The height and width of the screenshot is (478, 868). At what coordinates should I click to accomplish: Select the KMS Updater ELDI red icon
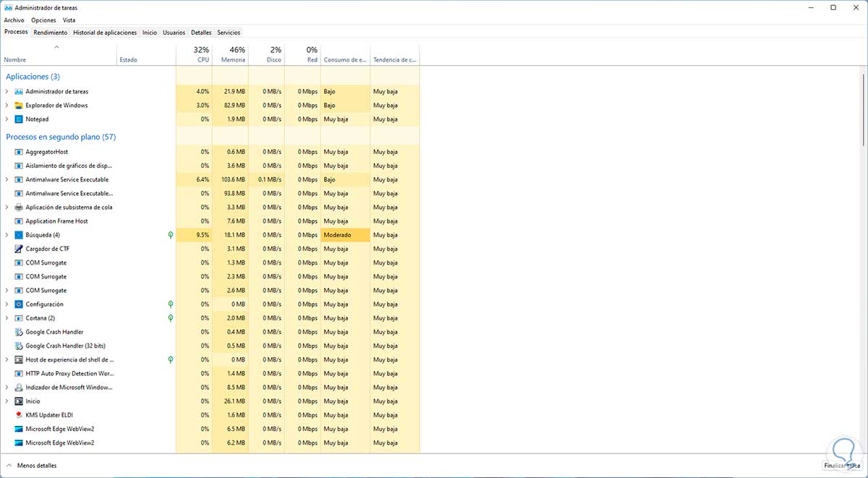19,415
